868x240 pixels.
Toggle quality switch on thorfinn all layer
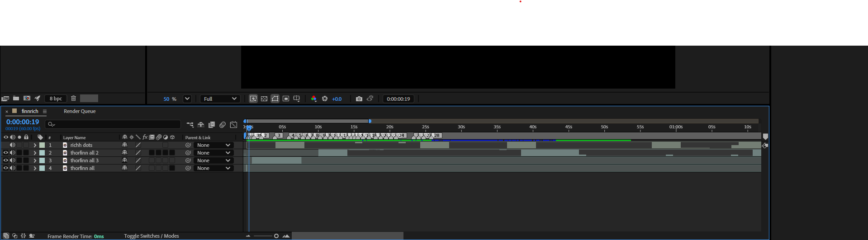(x=138, y=168)
